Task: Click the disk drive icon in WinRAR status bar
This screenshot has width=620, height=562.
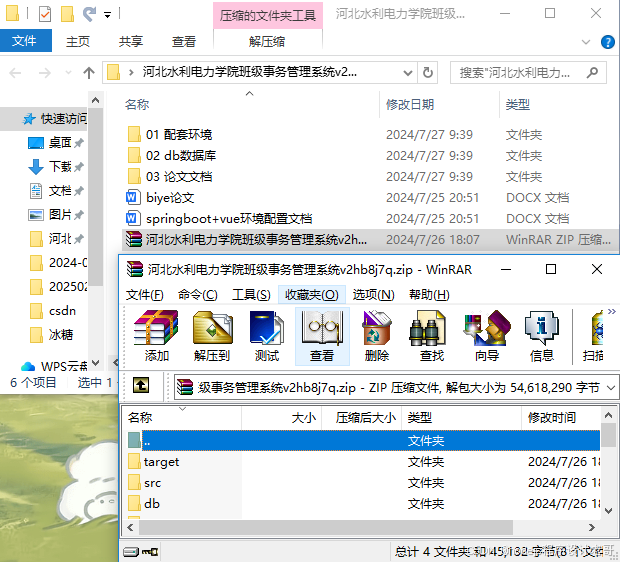Action: click(131, 551)
